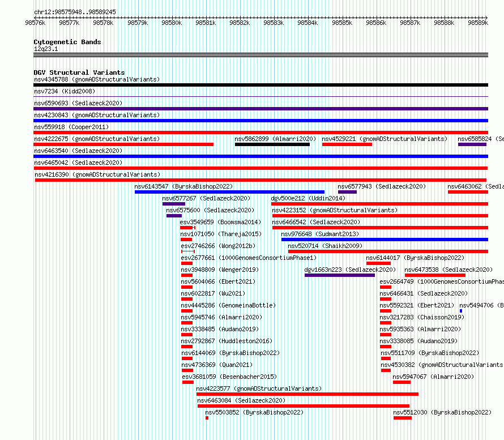Select nsv6022817 (Wu2021) label
The width and height of the screenshot is (504, 440).
pyautogui.click(x=213, y=293)
